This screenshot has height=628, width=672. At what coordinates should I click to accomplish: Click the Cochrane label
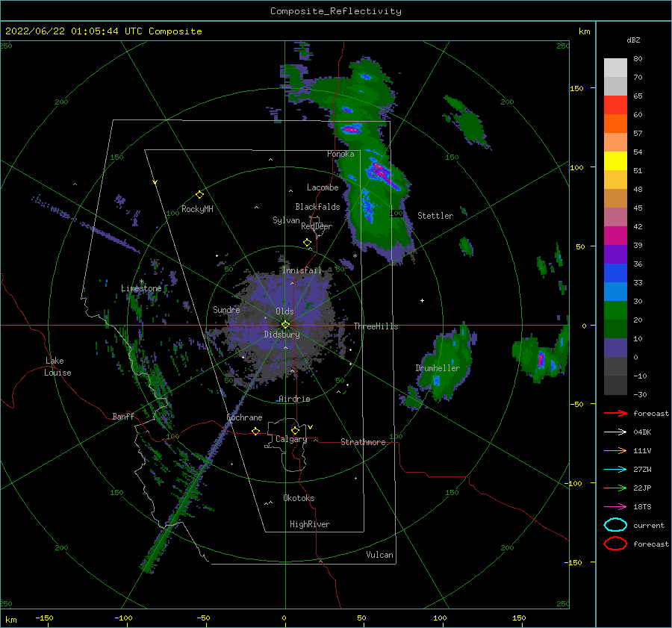(x=244, y=417)
